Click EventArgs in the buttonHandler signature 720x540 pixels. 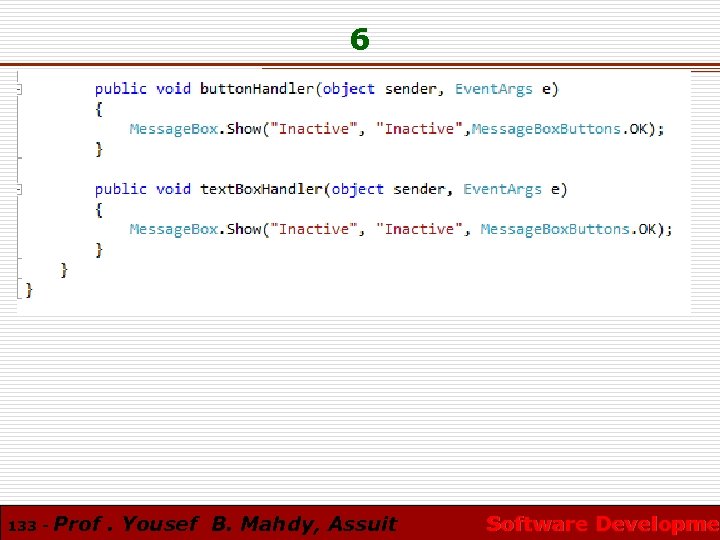tap(494, 89)
